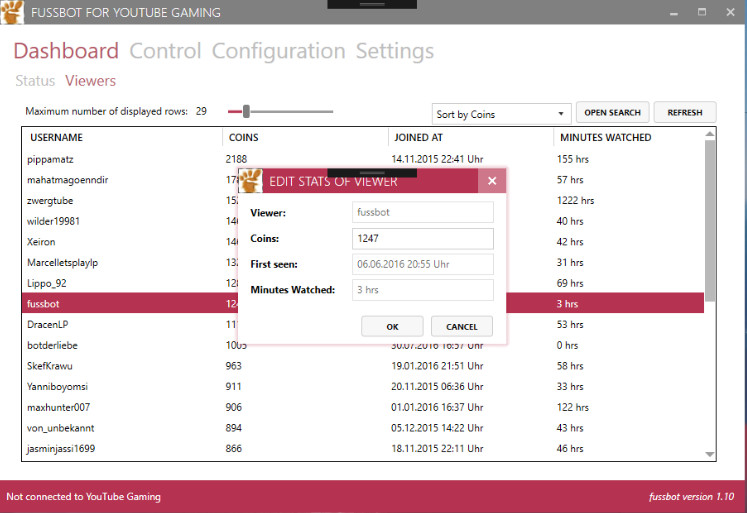747x513 pixels.
Task: Select the von_unbekannt viewer row
Action: coord(363,428)
